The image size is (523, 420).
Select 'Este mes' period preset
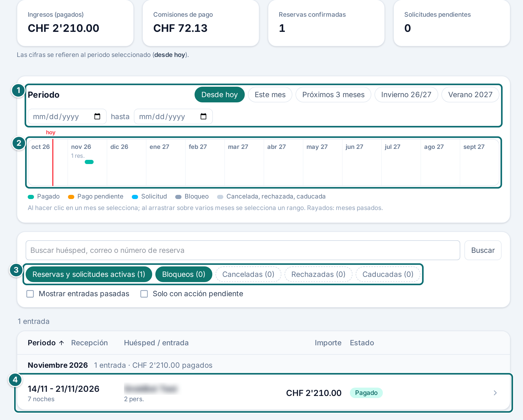[x=270, y=95]
